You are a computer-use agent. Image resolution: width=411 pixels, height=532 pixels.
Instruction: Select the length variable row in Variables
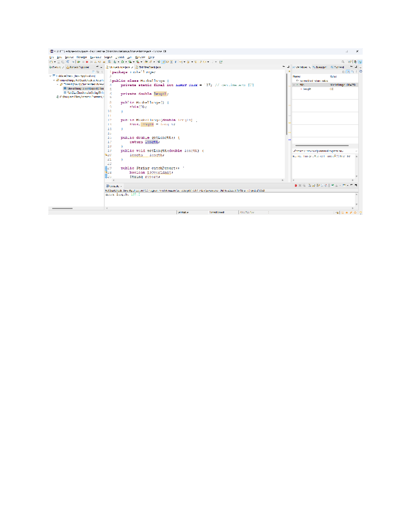(307, 89)
